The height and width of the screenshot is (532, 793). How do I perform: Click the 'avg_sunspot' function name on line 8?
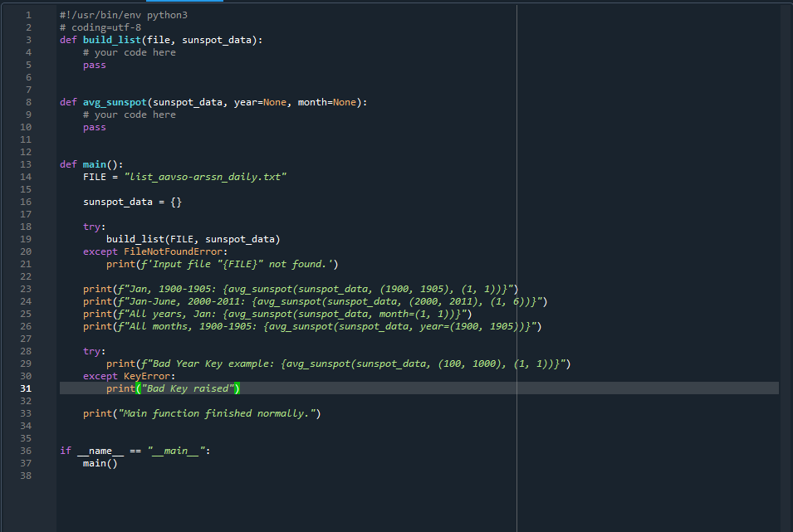(115, 102)
